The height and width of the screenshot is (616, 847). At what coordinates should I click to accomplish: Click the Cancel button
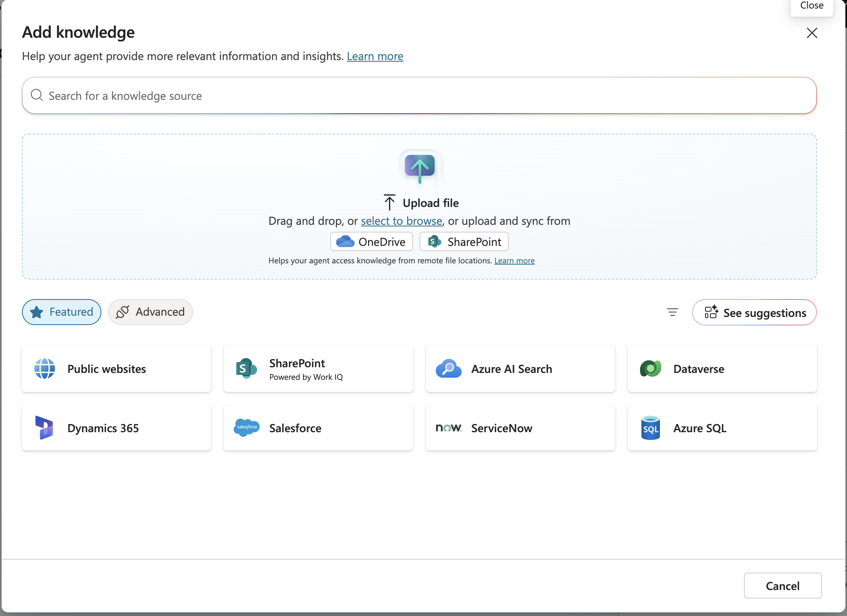tap(783, 586)
